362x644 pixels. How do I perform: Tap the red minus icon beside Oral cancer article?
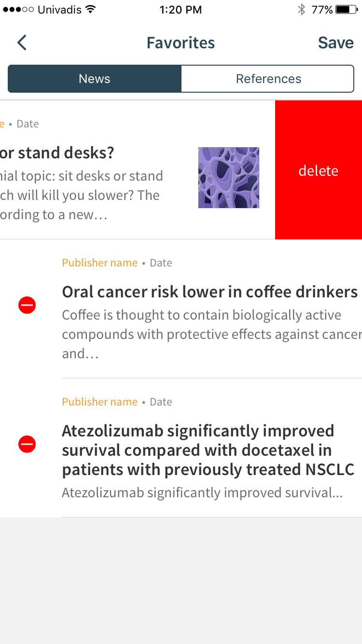[x=27, y=305]
